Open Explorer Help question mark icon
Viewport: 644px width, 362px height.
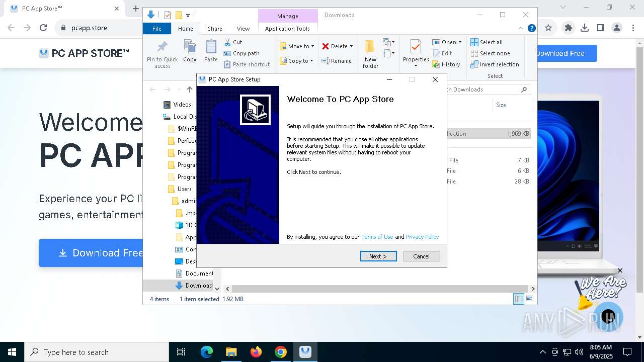531,28
